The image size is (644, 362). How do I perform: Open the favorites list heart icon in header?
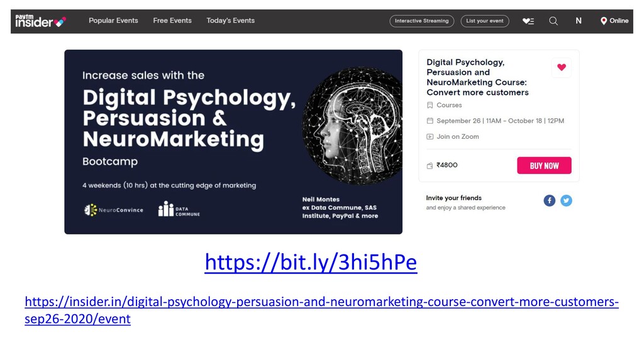[528, 21]
